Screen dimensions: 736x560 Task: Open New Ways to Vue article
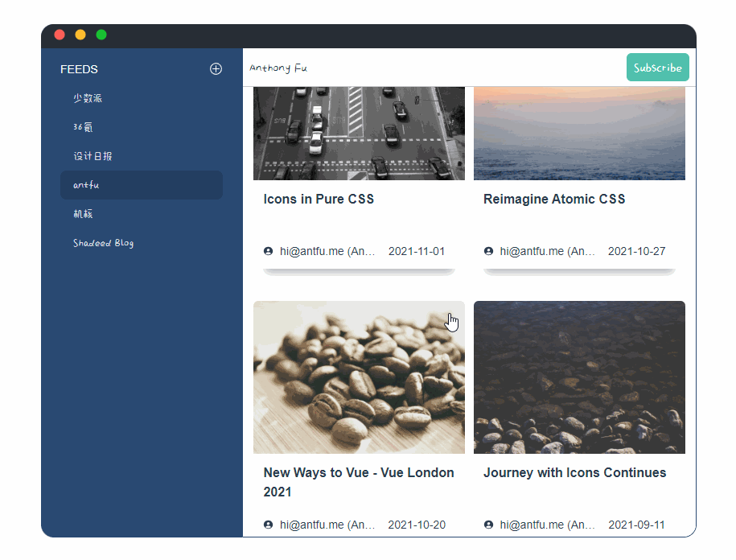359,482
